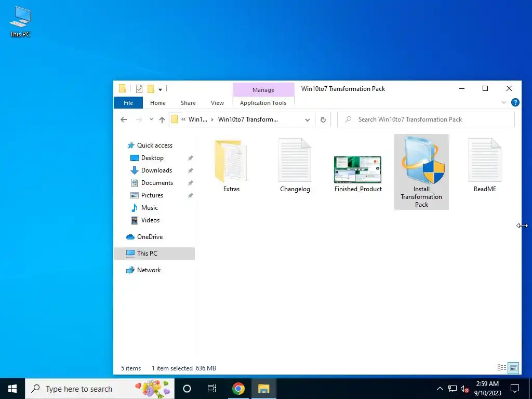Open Cortana from the taskbar

pyautogui.click(x=187, y=389)
